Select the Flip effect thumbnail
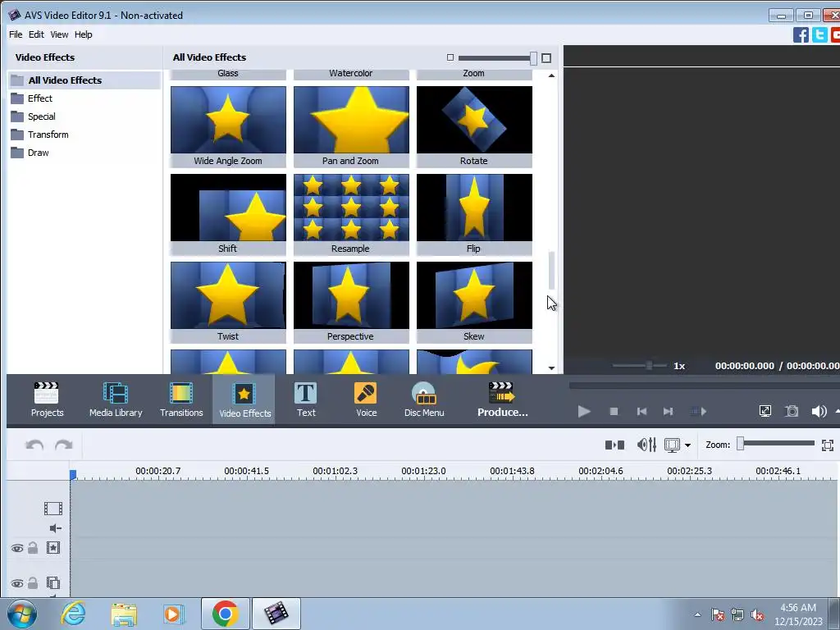The width and height of the screenshot is (840, 630). pos(474,214)
